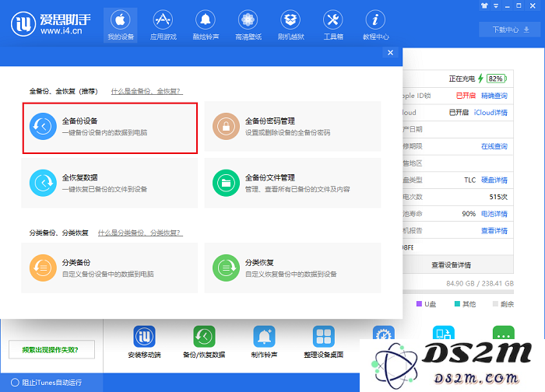545x392 pixels.
Task: Click the blue gear tool icon
Action: pos(383,332)
